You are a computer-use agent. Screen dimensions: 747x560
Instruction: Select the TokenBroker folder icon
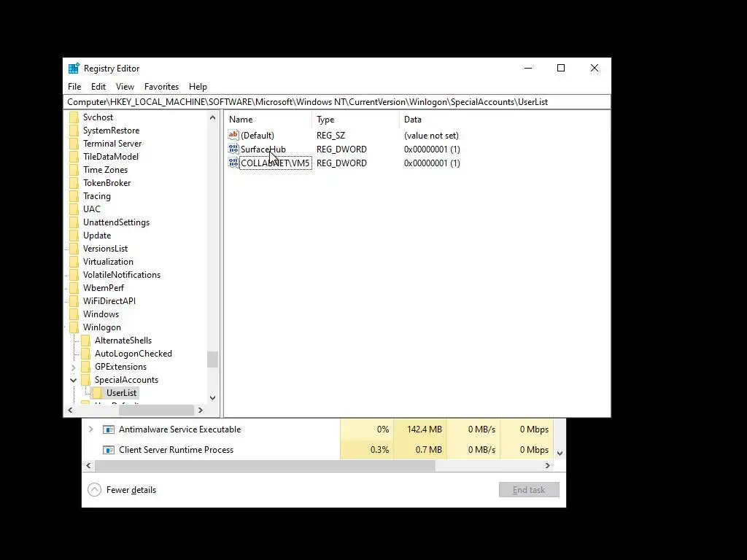coord(74,183)
